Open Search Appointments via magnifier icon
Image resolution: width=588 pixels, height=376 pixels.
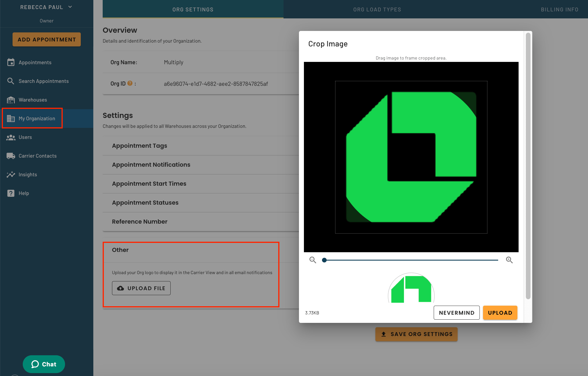(11, 81)
